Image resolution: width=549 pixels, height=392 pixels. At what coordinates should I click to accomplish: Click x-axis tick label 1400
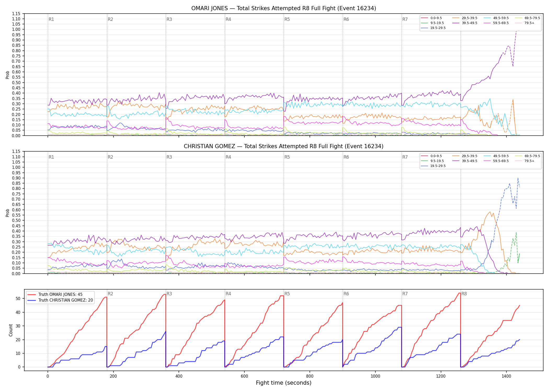(x=506, y=376)
